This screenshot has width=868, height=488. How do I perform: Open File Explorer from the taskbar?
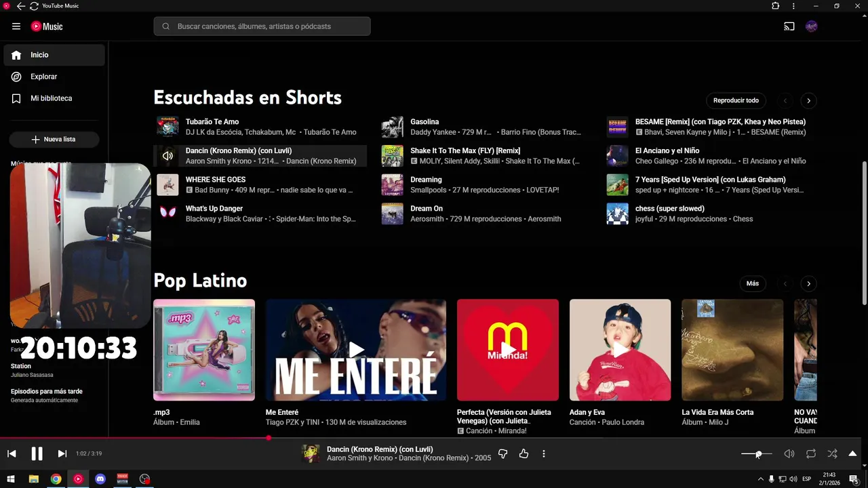33,479
